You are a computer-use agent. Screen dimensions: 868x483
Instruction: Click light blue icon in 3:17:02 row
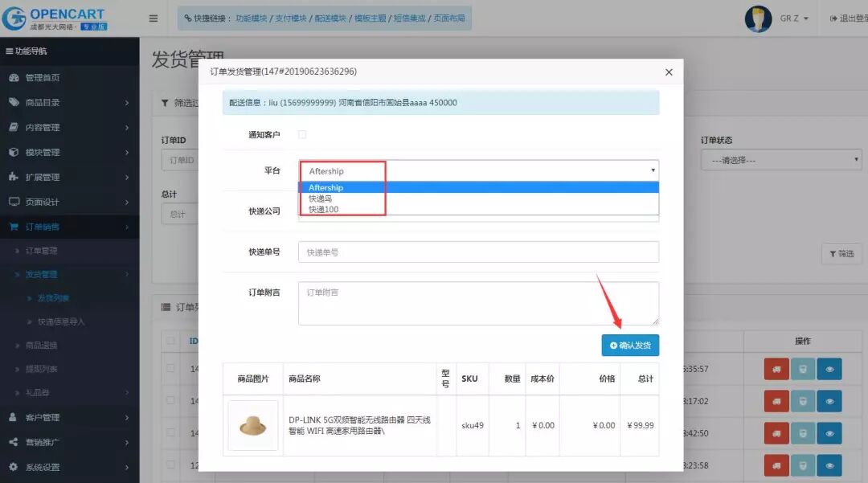click(x=803, y=401)
